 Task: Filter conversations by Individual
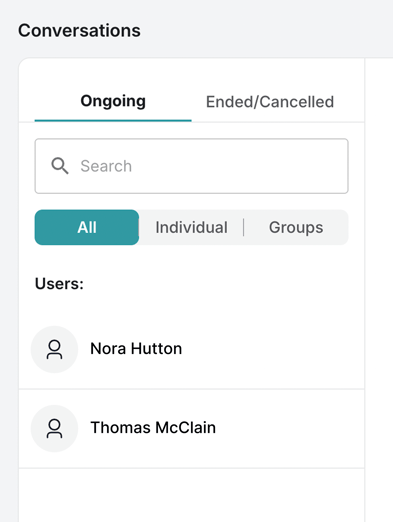[191, 227]
